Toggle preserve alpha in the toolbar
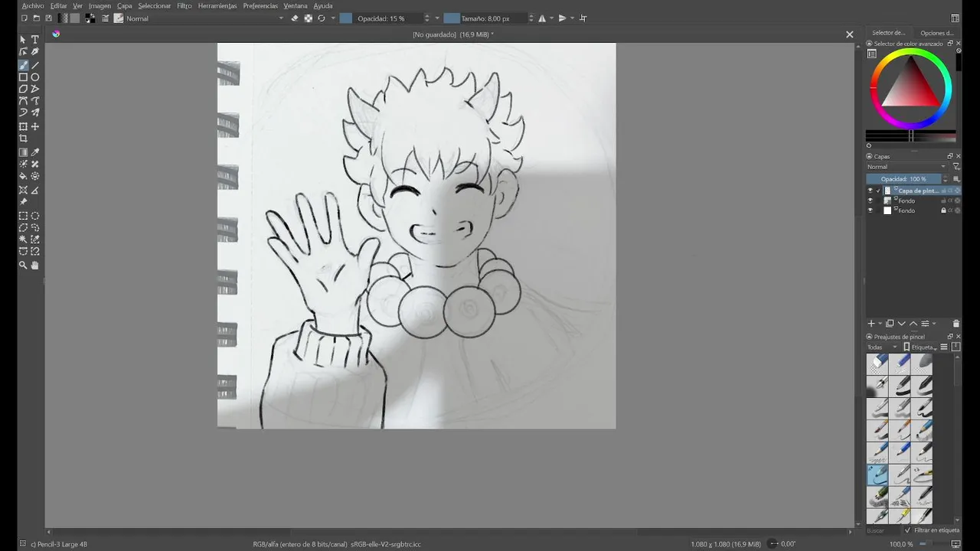The width and height of the screenshot is (980, 551). (x=308, y=18)
